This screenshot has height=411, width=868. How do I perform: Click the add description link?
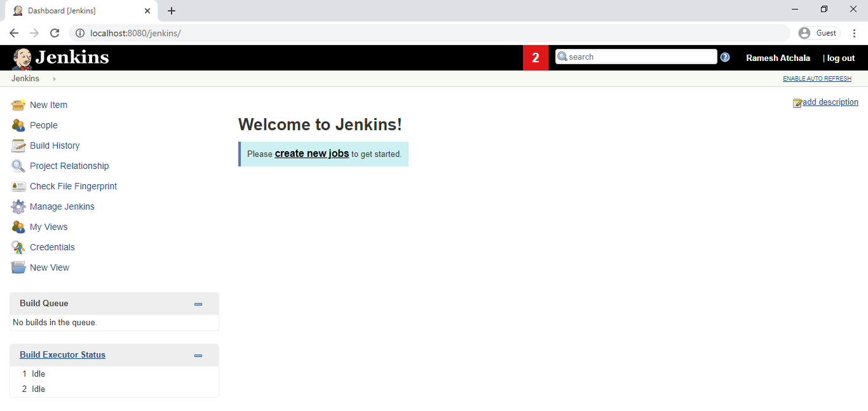point(831,102)
